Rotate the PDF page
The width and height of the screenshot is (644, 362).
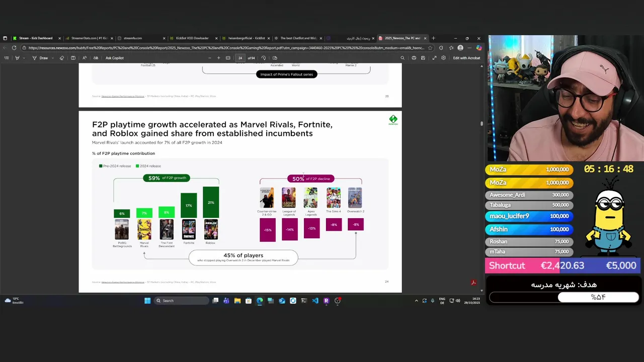[264, 58]
